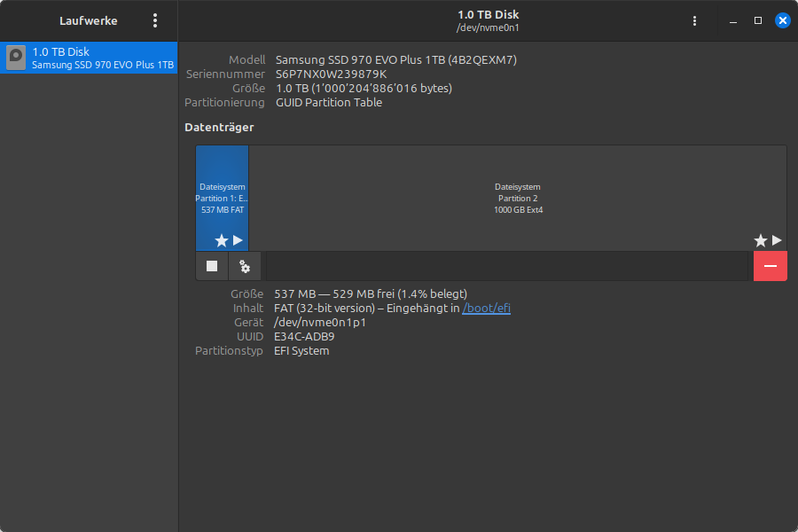Open additional partition options gear menu
This screenshot has height=532, width=798.
pos(245,266)
